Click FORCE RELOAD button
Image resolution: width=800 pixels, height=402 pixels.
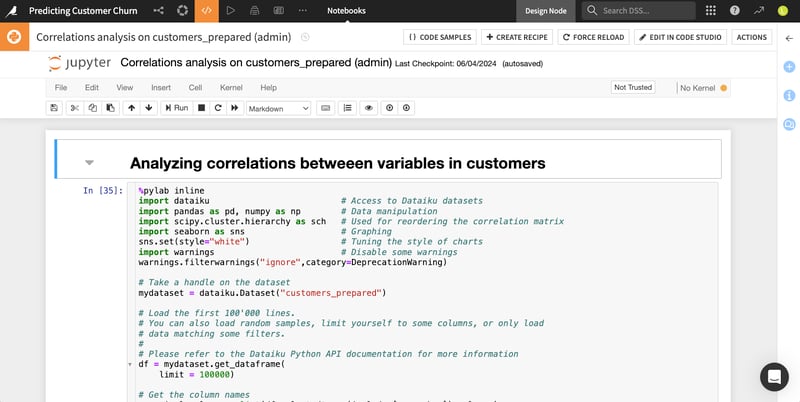(x=593, y=37)
